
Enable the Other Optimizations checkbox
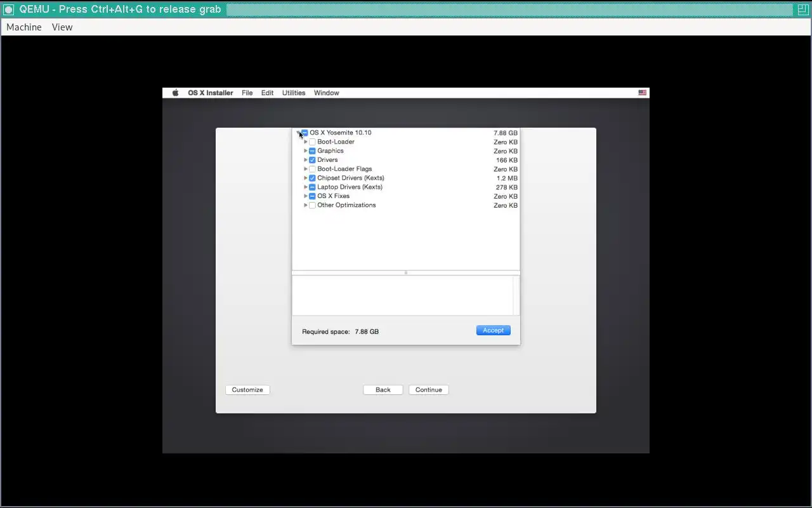(312, 205)
